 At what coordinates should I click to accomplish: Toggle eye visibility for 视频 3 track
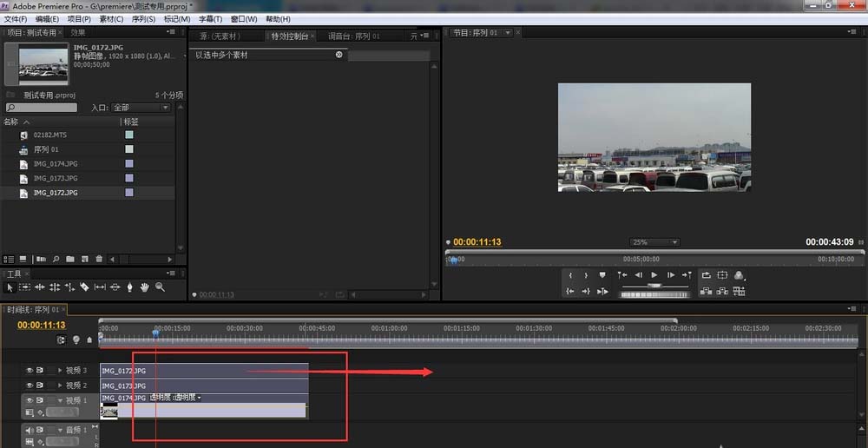29,370
